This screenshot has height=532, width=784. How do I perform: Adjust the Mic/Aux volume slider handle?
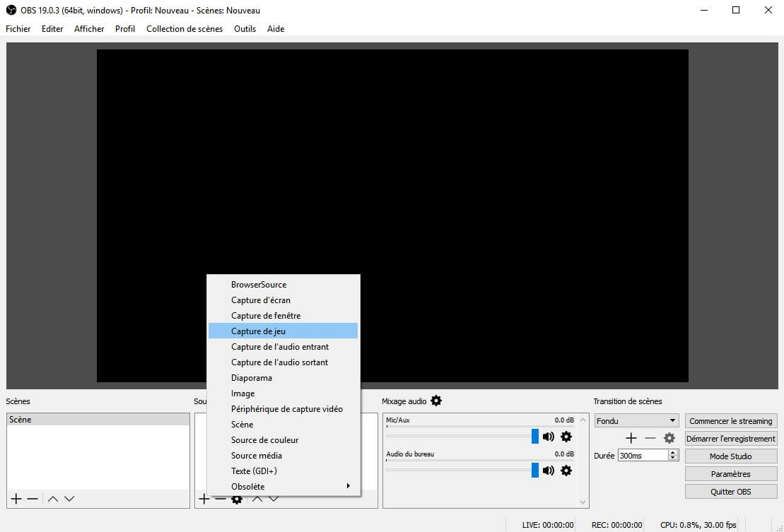point(535,436)
